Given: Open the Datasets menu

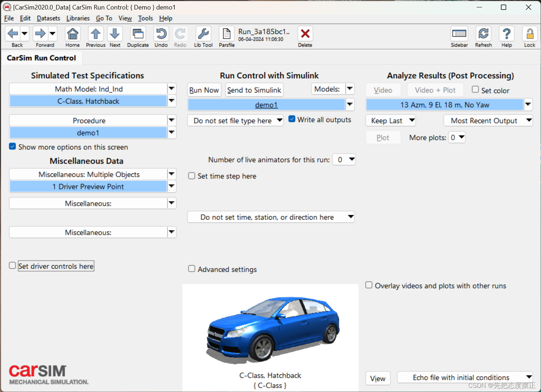Looking at the screenshot, I should (x=49, y=18).
